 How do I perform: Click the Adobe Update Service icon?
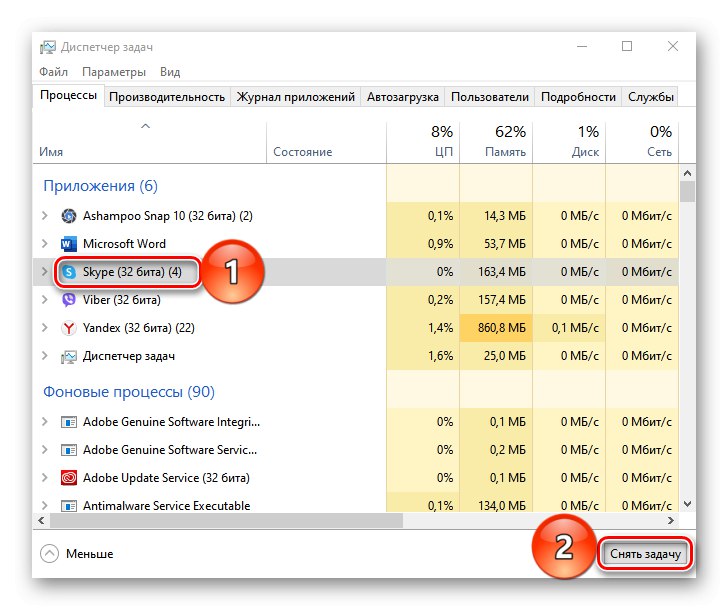[69, 478]
